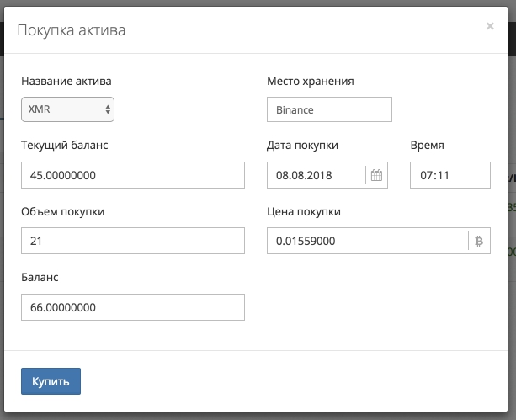Click the Bitcoin icon in price field
This screenshot has width=516, height=420.
tap(479, 241)
